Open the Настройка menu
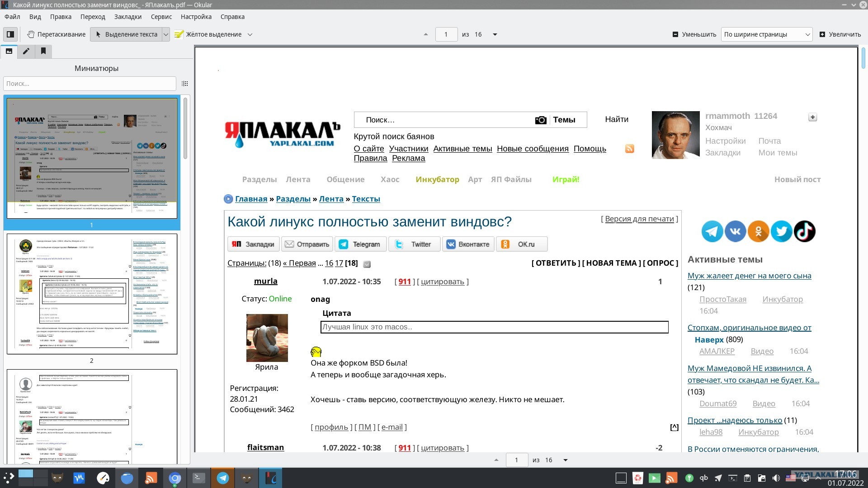The height and width of the screenshot is (488, 868). point(196,17)
